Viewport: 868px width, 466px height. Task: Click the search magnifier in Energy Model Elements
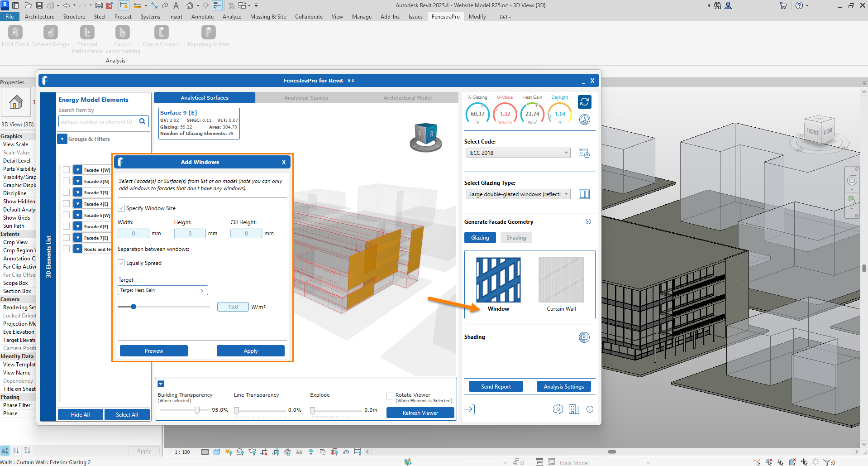pyautogui.click(x=143, y=121)
